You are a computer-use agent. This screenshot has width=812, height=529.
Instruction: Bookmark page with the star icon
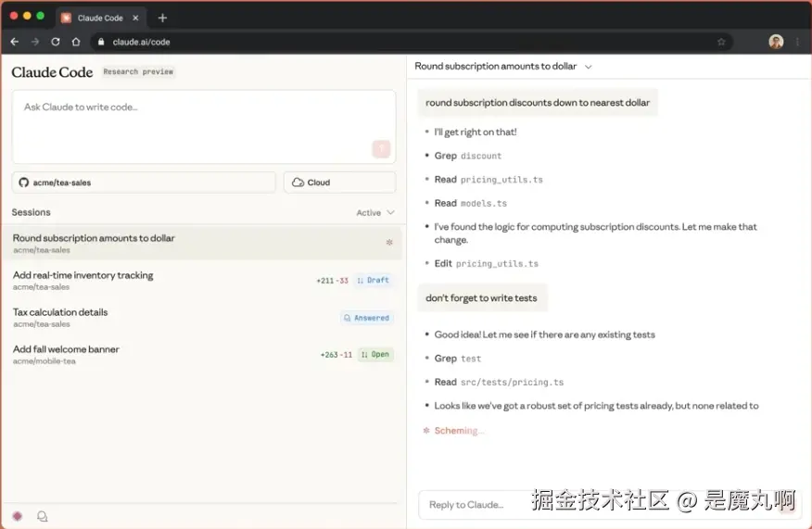[721, 42]
